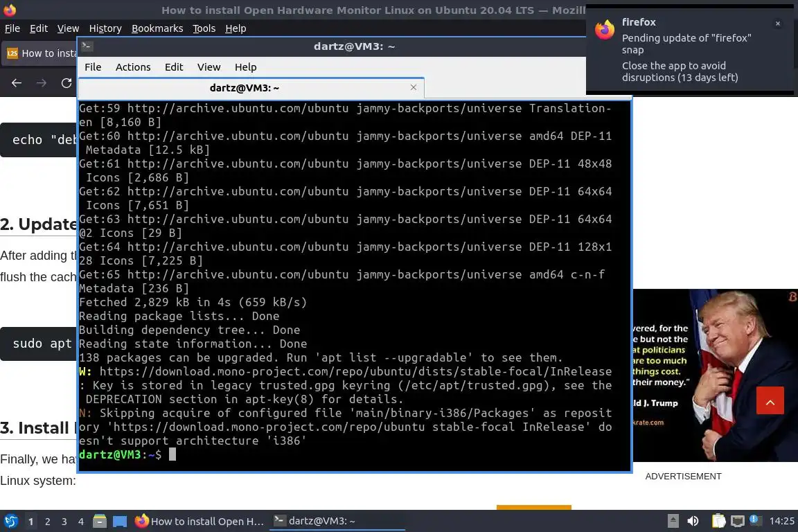Click the '138 packages can be upgraded' terminal line
Viewport: 798px width, 532px height.
pyautogui.click(x=321, y=357)
